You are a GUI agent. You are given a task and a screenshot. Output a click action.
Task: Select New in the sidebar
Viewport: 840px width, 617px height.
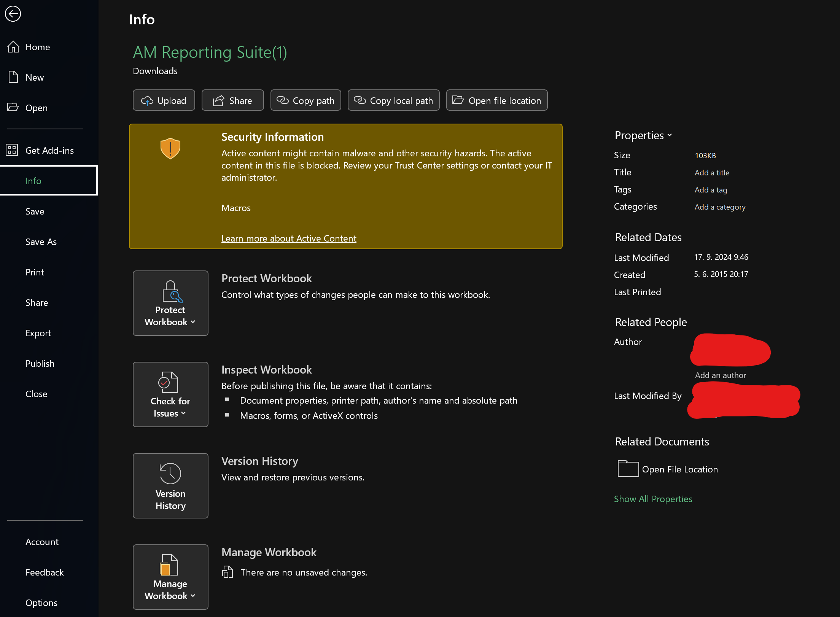click(49, 78)
